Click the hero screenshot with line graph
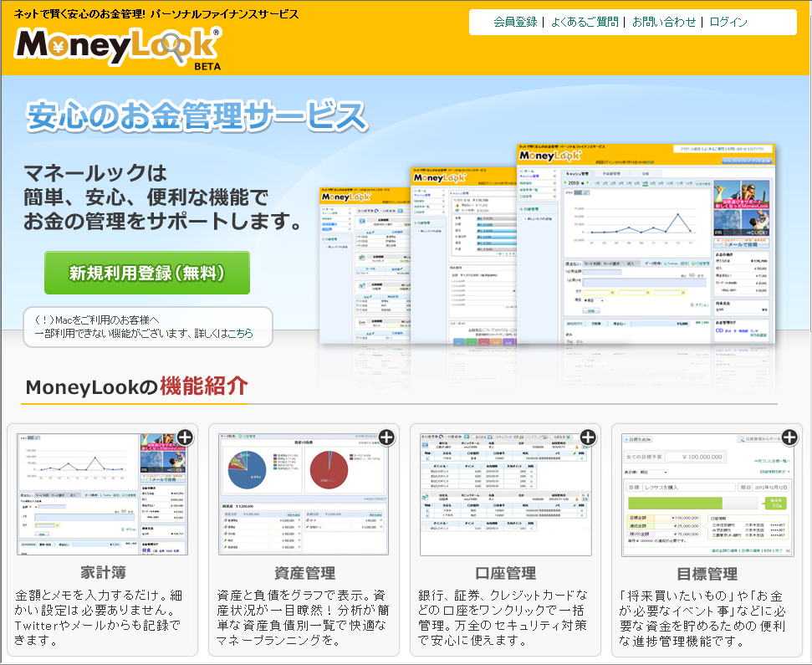This screenshot has height=665, width=812. [646, 243]
